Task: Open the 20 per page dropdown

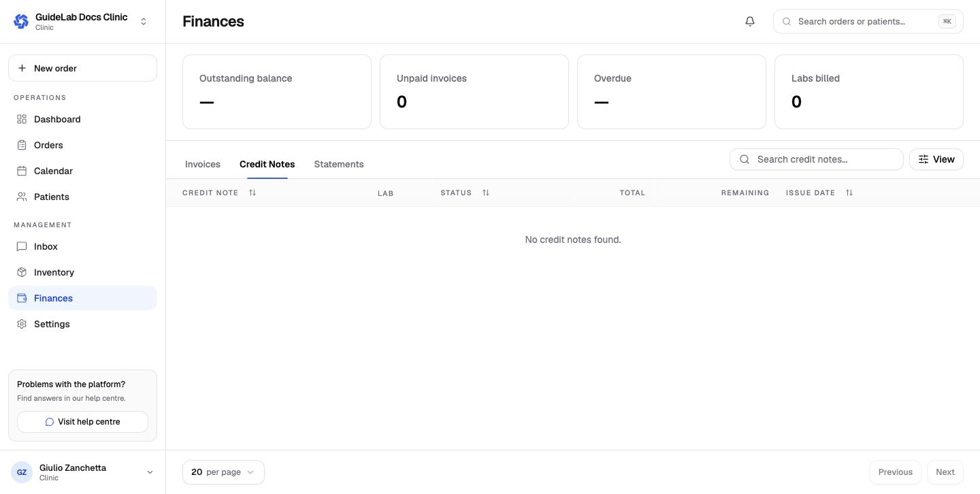Action: (223, 472)
